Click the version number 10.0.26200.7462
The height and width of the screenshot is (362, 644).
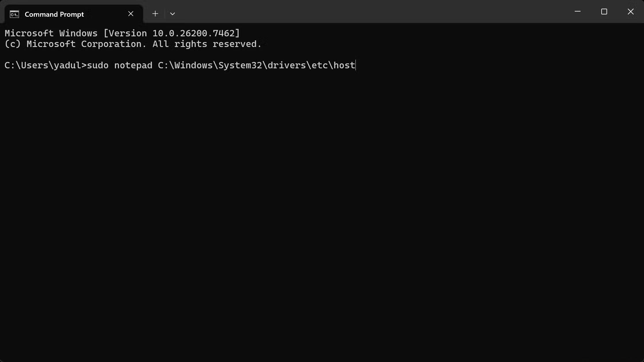click(193, 33)
